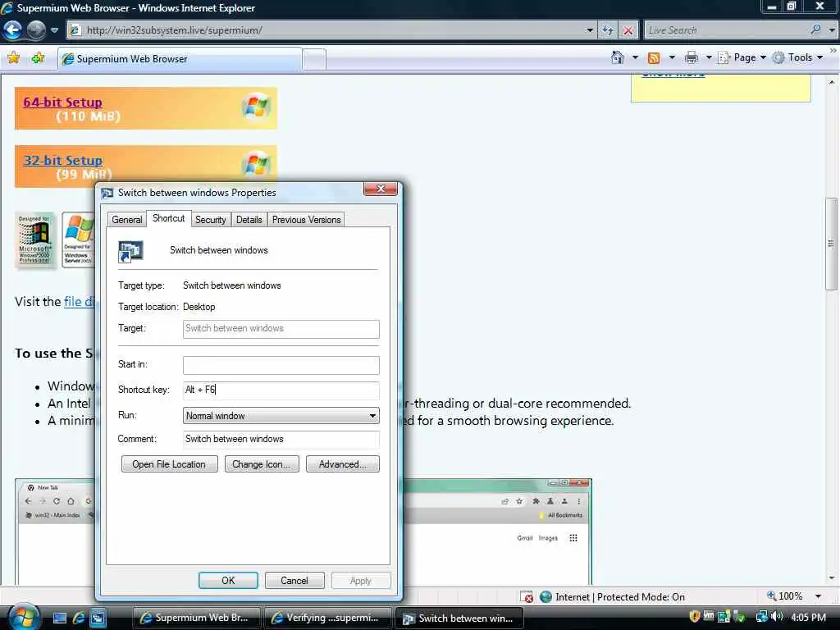Screen dimensions: 840x630
Task: Click the 32-bit Setup download link
Action: pos(62,160)
